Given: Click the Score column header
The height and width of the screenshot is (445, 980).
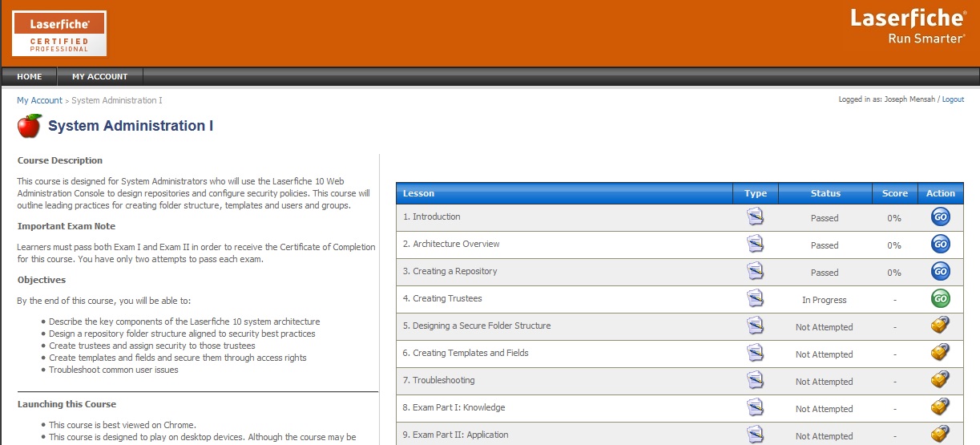Looking at the screenshot, I should (895, 193).
